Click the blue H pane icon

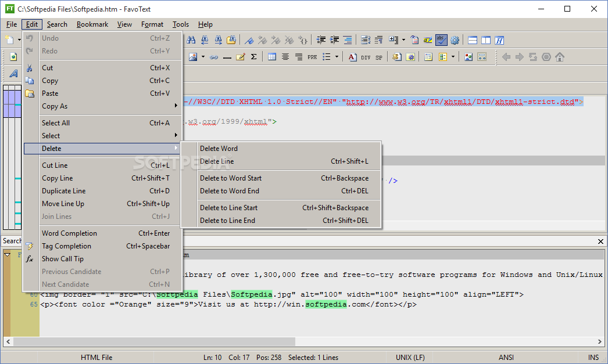[x=499, y=40]
